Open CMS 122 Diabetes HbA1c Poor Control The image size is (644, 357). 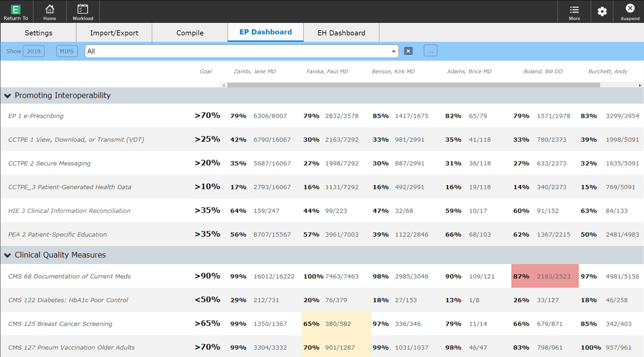(x=68, y=300)
